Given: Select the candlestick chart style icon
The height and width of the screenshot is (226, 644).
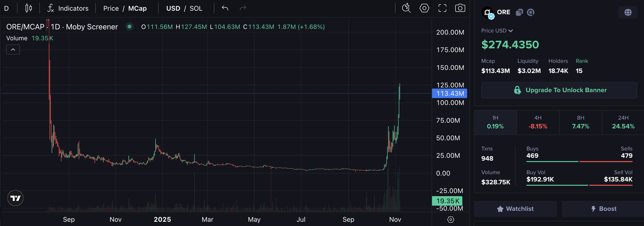Looking at the screenshot, I should [x=28, y=8].
